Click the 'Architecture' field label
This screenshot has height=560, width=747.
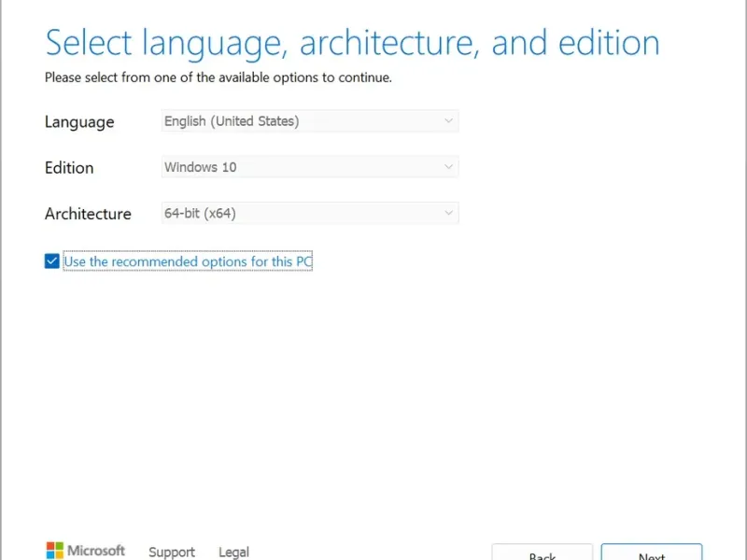pos(88,214)
